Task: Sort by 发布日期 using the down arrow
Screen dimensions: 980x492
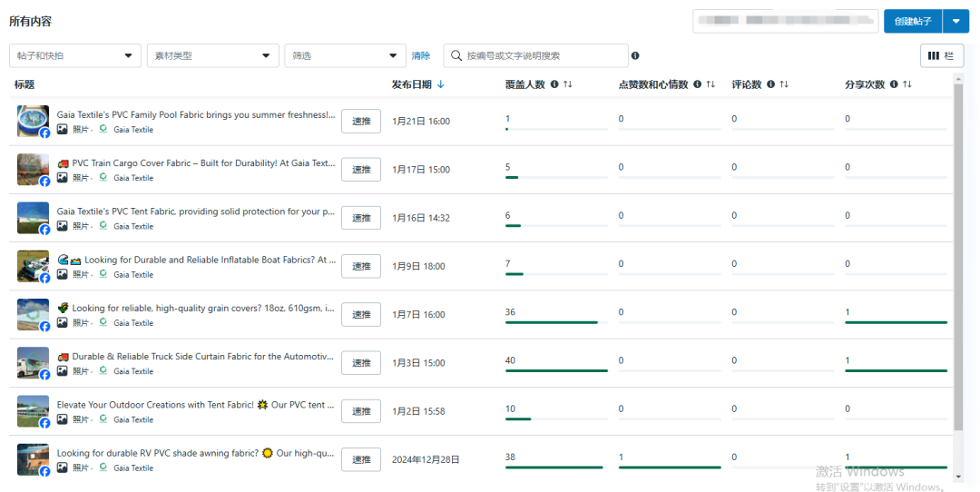Action: tap(441, 84)
